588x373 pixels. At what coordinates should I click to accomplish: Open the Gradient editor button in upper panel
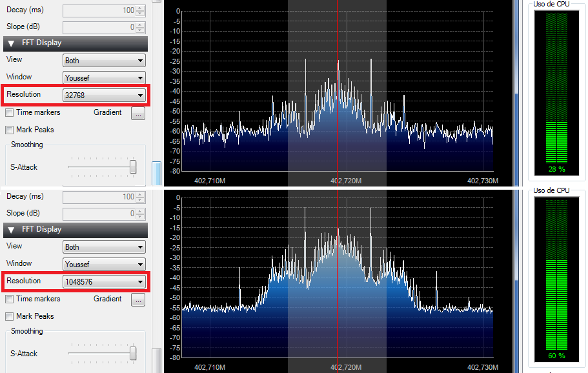138,113
